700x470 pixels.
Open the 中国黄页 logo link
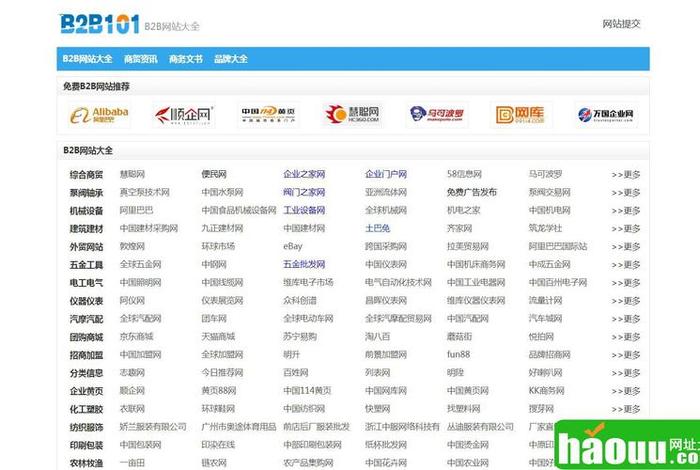[268, 115]
